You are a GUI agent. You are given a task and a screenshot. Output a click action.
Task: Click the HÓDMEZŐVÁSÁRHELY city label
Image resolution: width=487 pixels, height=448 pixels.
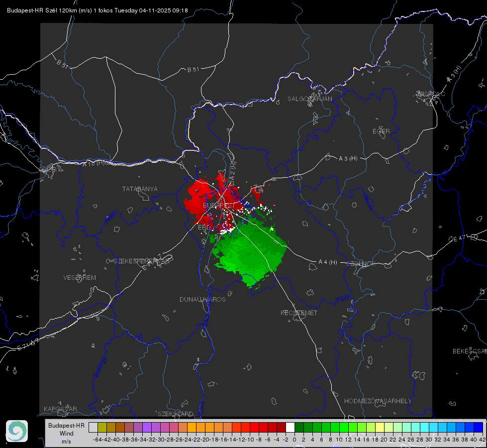point(378,401)
